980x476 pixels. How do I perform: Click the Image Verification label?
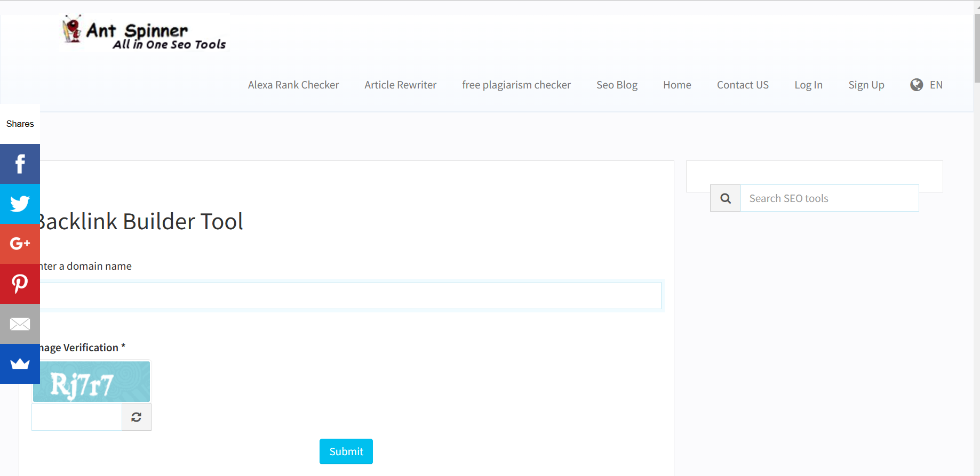coord(83,348)
